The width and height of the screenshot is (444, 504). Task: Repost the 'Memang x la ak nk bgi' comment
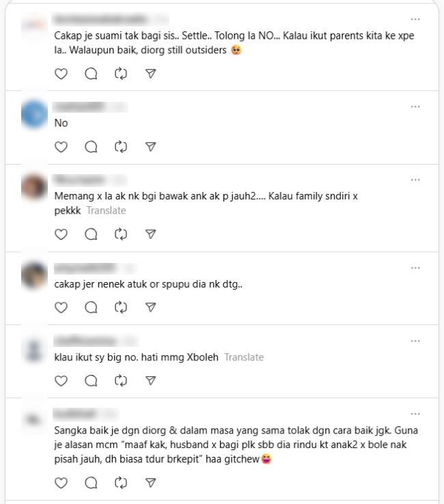coord(121,234)
